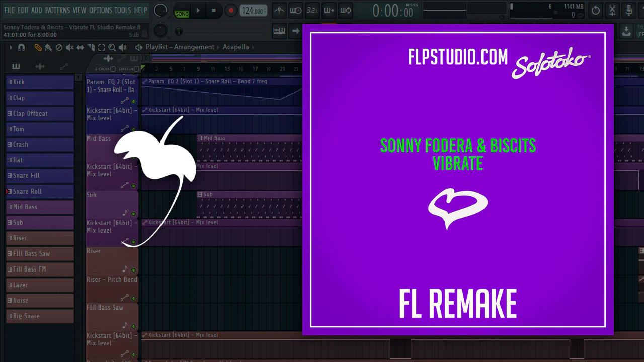Enable the metronome icon

coord(279,10)
